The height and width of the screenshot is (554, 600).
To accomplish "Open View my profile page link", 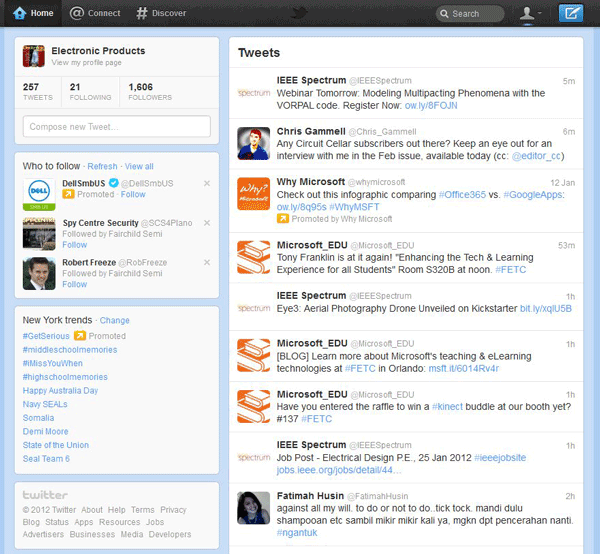I will (86, 62).
